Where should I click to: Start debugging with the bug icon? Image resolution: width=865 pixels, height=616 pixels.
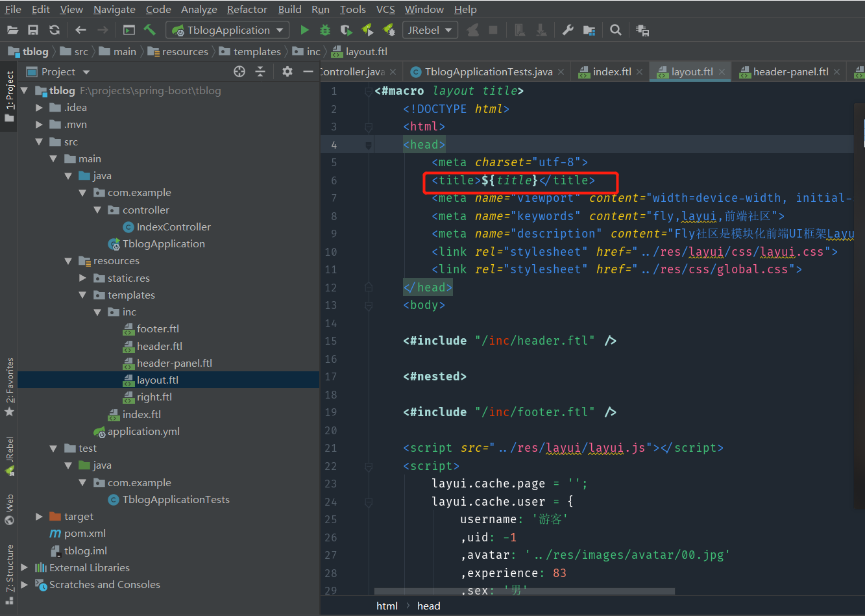coord(325,30)
